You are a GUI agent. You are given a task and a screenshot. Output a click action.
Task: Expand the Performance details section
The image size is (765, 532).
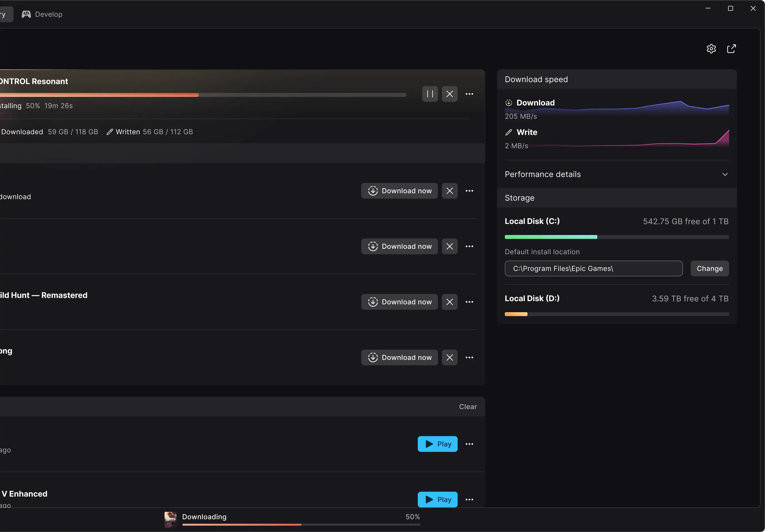616,174
